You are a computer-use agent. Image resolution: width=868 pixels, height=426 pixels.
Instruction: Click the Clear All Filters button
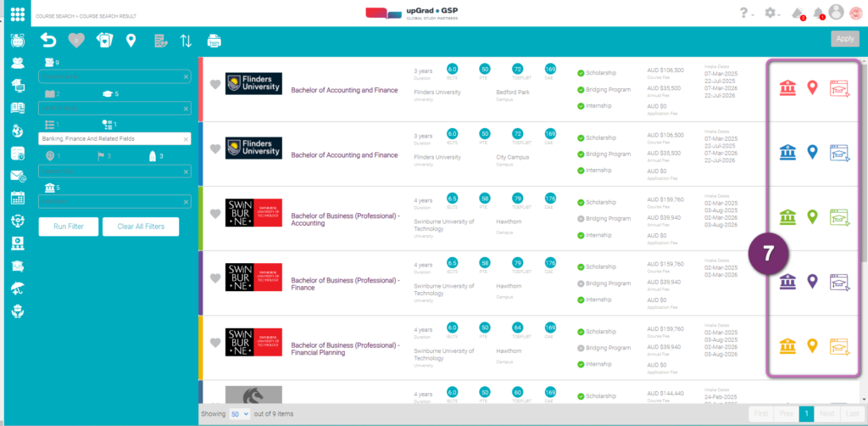point(141,227)
